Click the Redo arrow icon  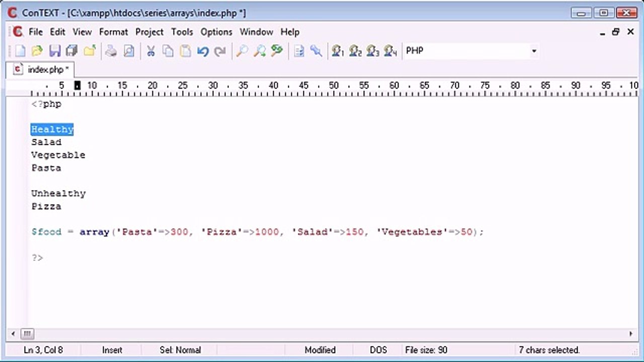click(220, 51)
